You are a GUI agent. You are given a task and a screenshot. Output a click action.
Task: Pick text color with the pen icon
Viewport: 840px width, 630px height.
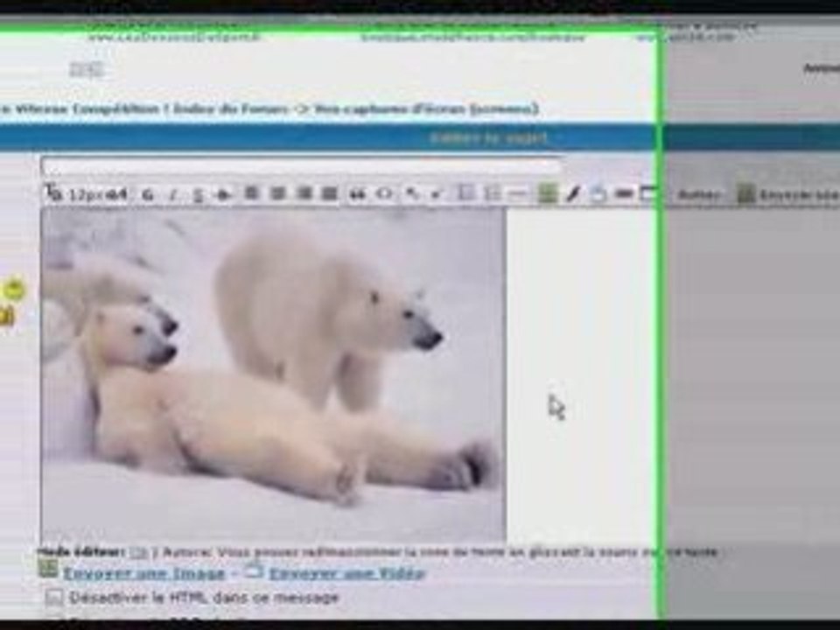tap(573, 194)
